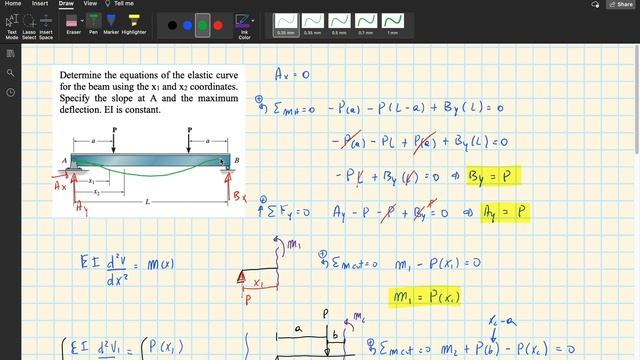Open the Eraser options dropdown arrow

tap(82, 20)
